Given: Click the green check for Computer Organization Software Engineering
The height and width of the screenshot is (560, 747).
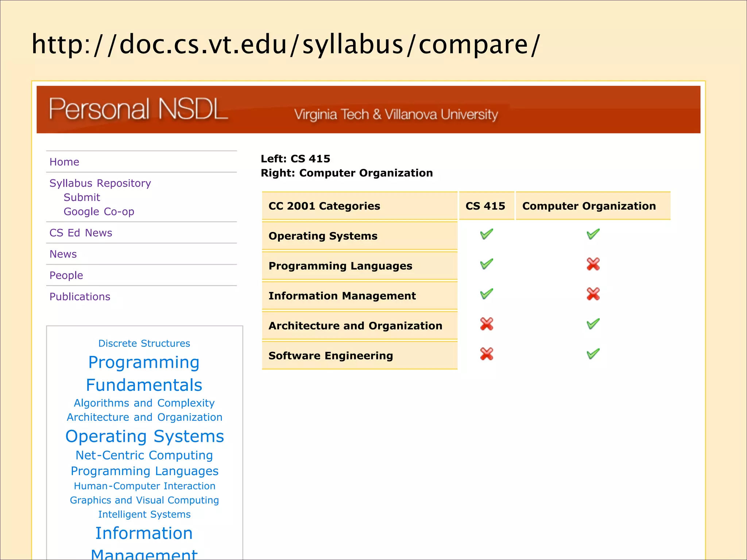Looking at the screenshot, I should [x=593, y=353].
